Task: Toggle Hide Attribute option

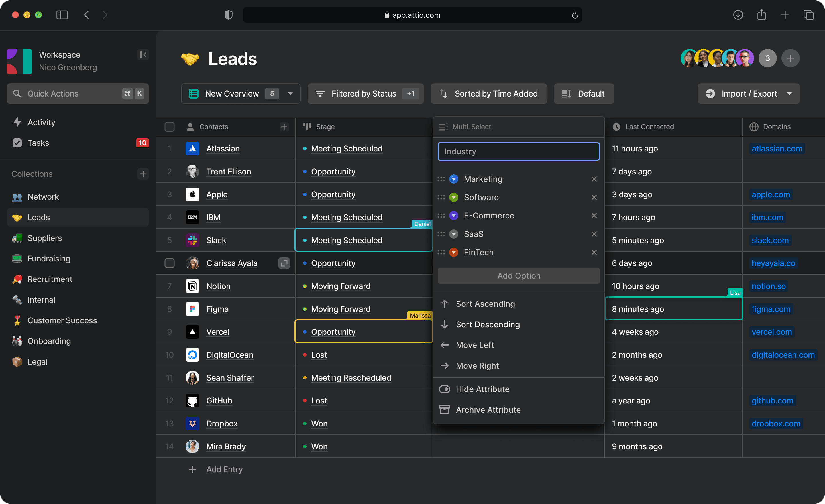Action: [482, 389]
